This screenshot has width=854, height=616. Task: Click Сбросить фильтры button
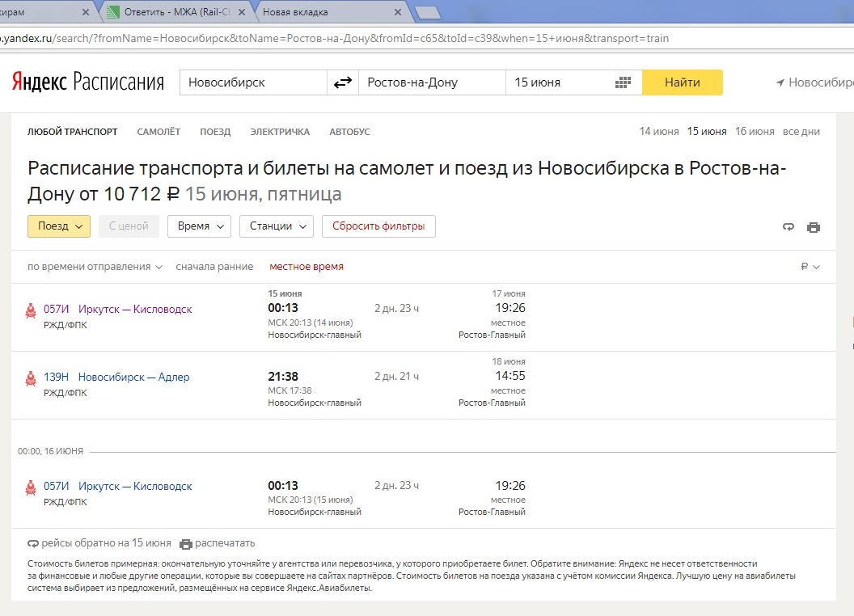coord(378,226)
